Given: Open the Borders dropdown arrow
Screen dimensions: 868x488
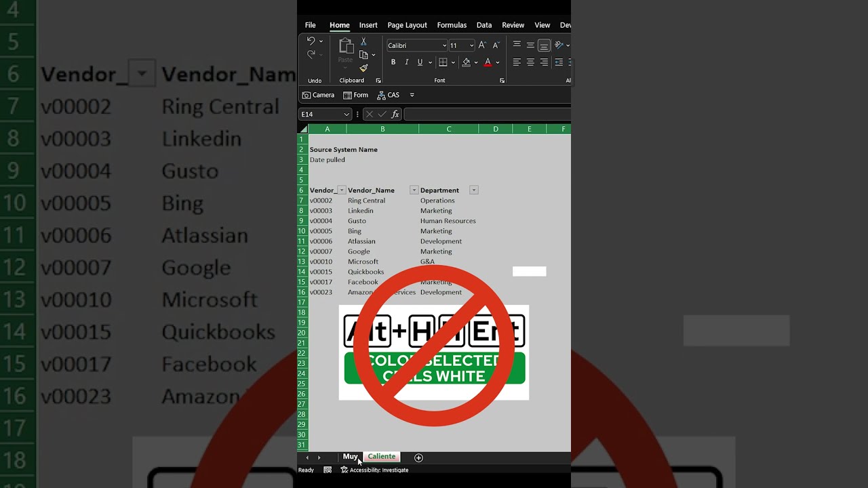Looking at the screenshot, I should click(x=453, y=62).
